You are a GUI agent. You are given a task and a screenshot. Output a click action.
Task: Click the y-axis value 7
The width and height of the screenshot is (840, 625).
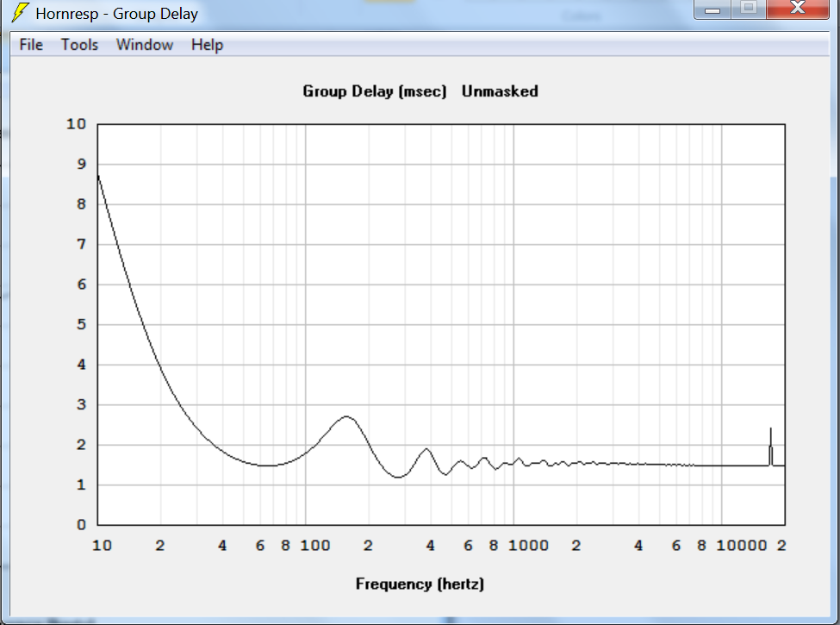[x=82, y=245]
